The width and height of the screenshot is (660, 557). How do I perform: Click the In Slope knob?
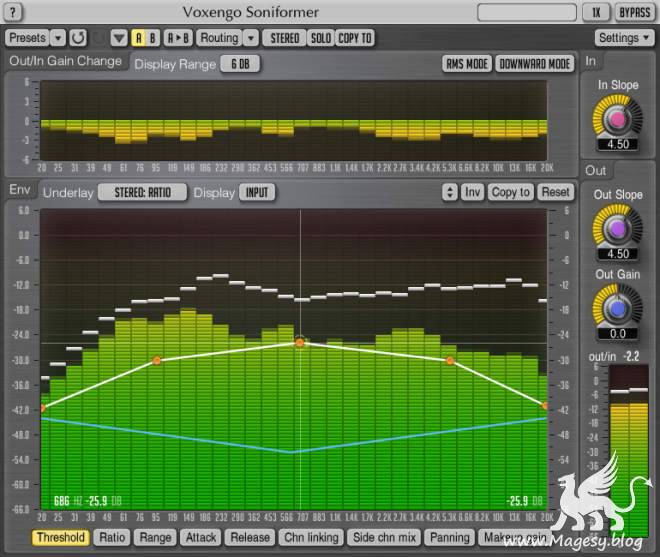click(617, 119)
